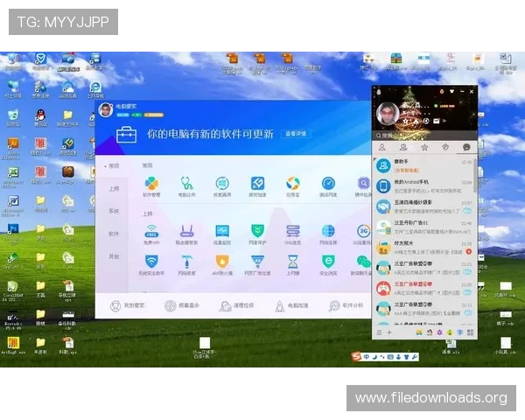The height and width of the screenshot is (420, 525).
Task: Open the Microsoft Excel desktop shortcut
Action: 13,176
